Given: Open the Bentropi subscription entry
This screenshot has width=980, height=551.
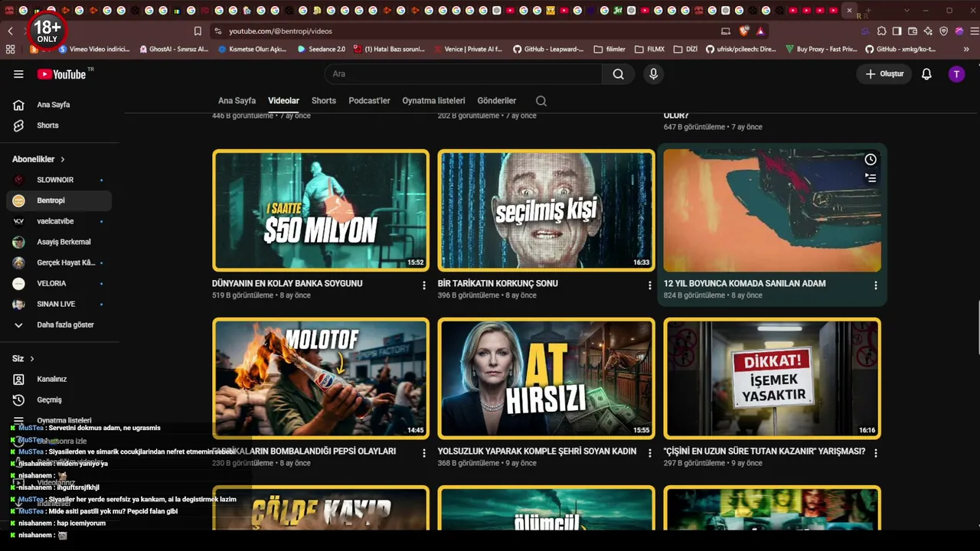Looking at the screenshot, I should [x=59, y=201].
